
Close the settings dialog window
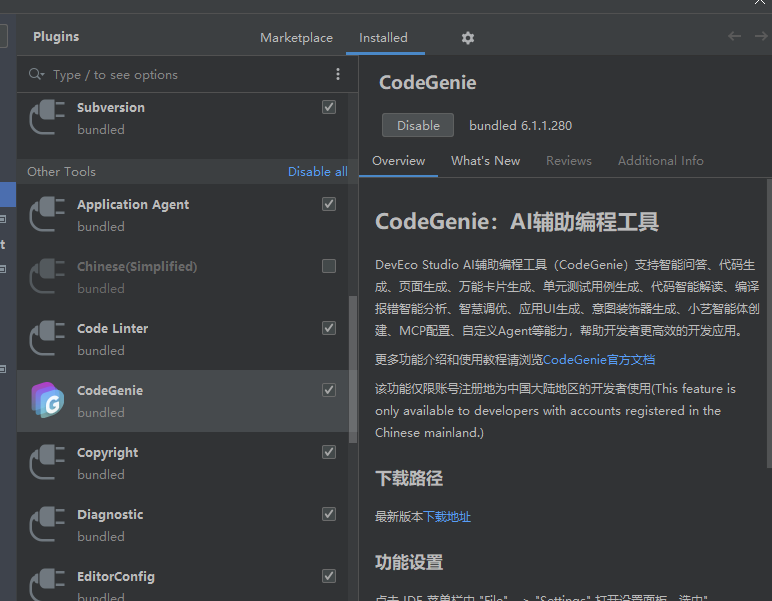point(760,2)
